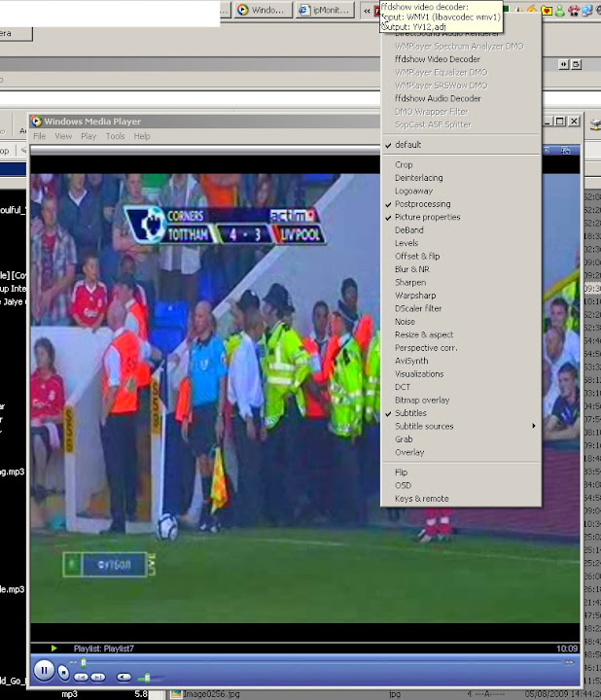This screenshot has height=700, width=601.
Task: Click the orange tray icon
Action: 532,9
